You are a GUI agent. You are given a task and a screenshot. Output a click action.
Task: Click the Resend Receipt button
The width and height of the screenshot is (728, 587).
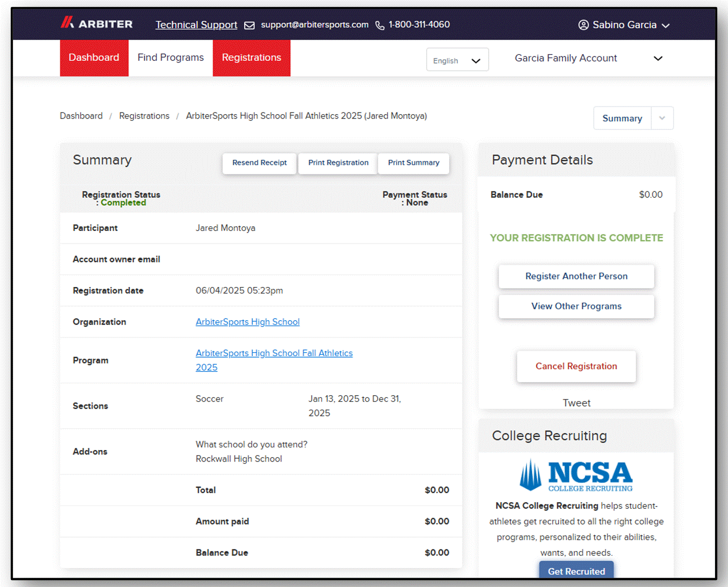pyautogui.click(x=259, y=163)
